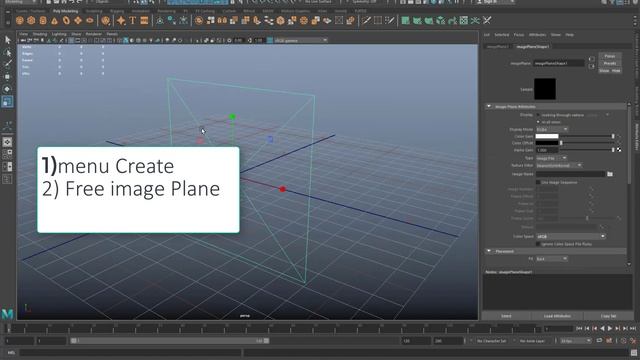Create a polygon sphere from the shelf
The width and height of the screenshot is (640, 360).
click(20, 20)
